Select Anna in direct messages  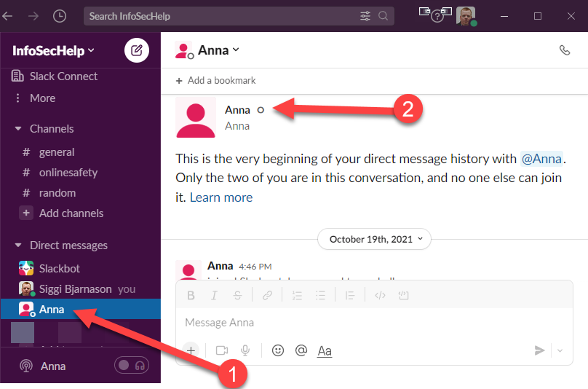click(x=81, y=309)
